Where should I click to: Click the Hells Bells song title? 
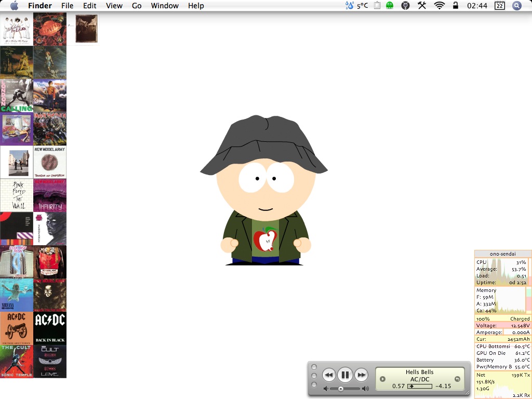420,372
